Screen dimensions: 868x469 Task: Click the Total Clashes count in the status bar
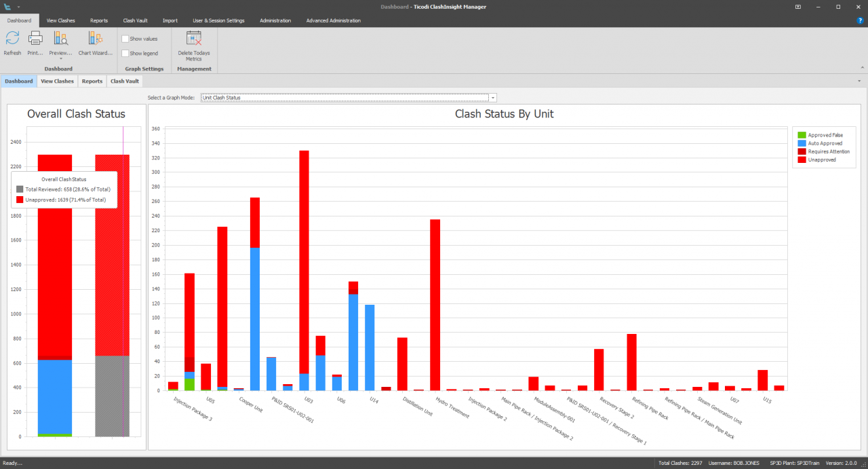tap(680, 462)
